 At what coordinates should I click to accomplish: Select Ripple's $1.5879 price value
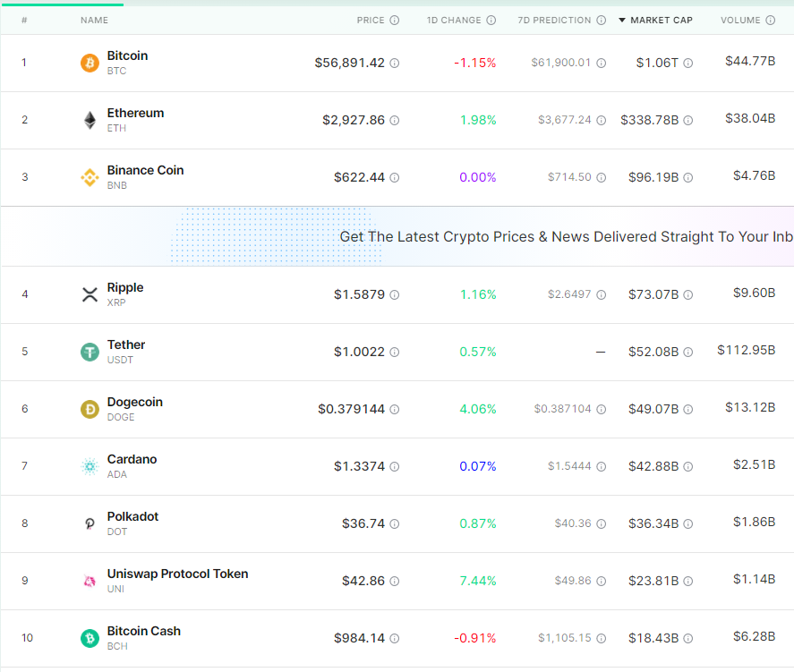click(x=359, y=294)
